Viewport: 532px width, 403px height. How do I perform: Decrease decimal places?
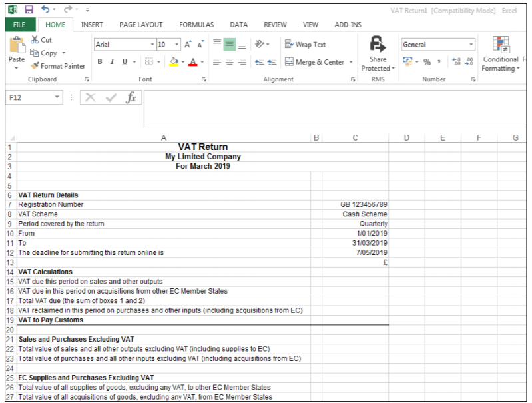[x=469, y=61]
